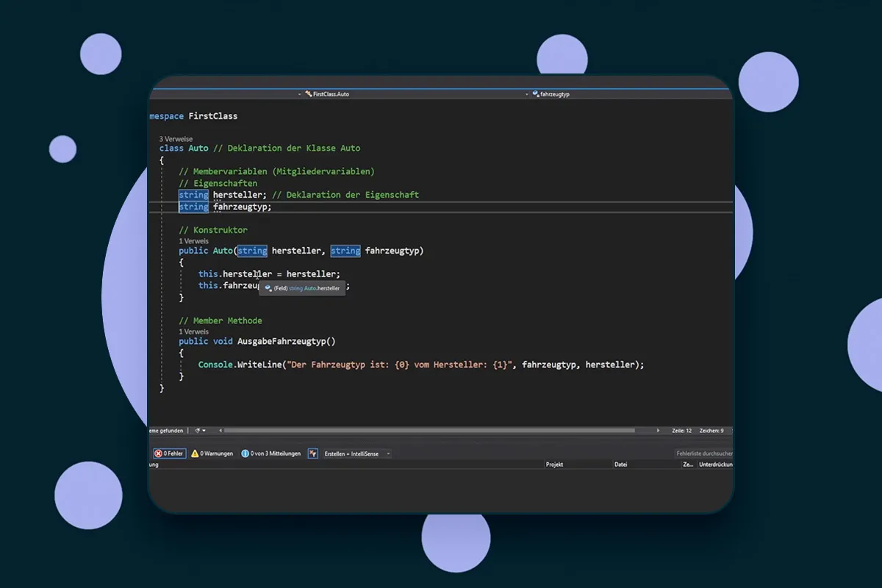The image size is (882, 588).
Task: Click the field icon inside the hersteller tooltip
Action: [268, 289]
